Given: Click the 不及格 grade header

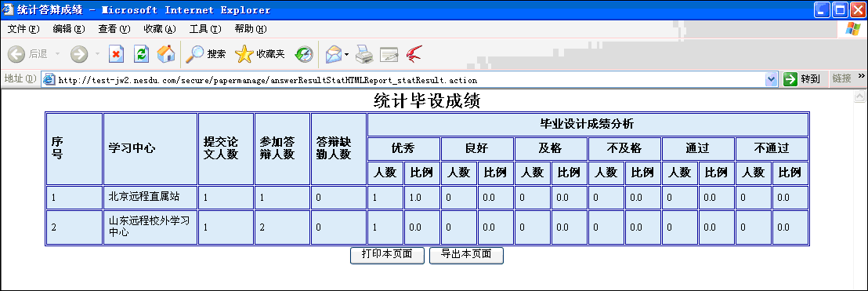Looking at the screenshot, I should click(624, 148).
